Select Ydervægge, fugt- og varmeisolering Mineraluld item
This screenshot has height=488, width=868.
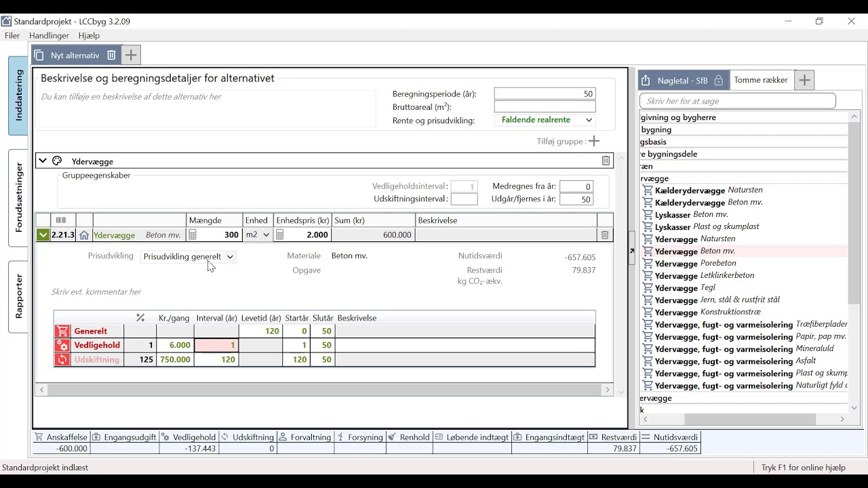point(745,349)
